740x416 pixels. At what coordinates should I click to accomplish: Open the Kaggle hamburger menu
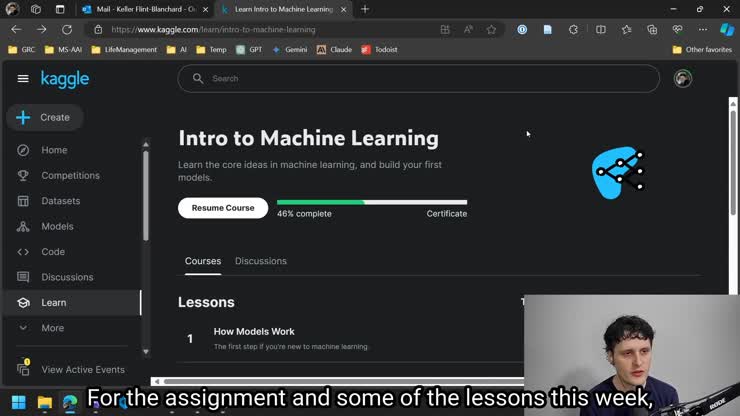click(x=23, y=79)
